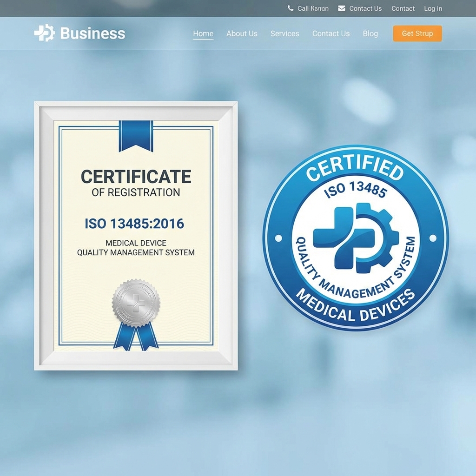Image resolution: width=476 pixels, height=476 pixels.
Task: Go to the About Us page
Action: click(242, 33)
